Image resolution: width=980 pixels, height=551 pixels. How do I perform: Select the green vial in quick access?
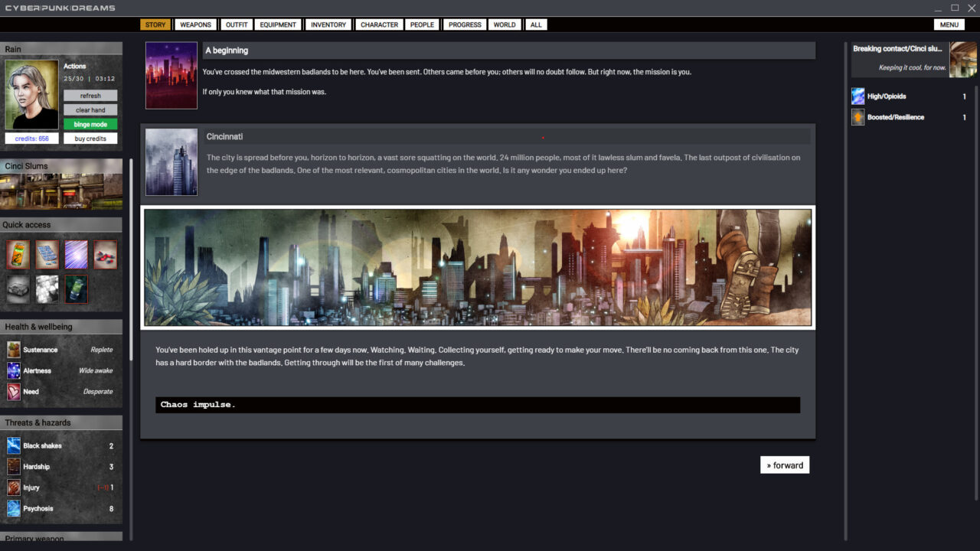[76, 289]
